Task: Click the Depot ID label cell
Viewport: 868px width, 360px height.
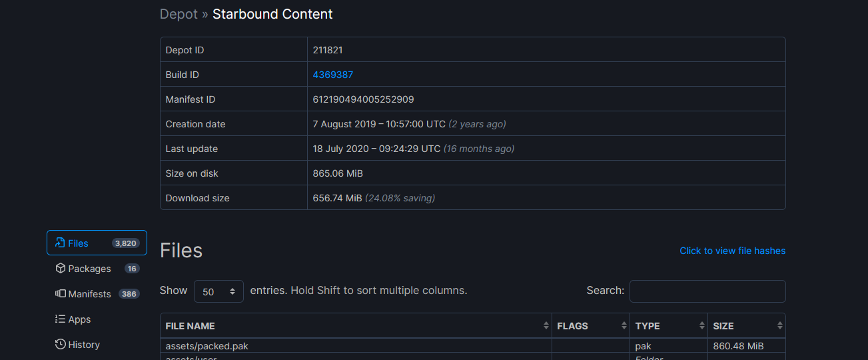Action: [x=234, y=50]
